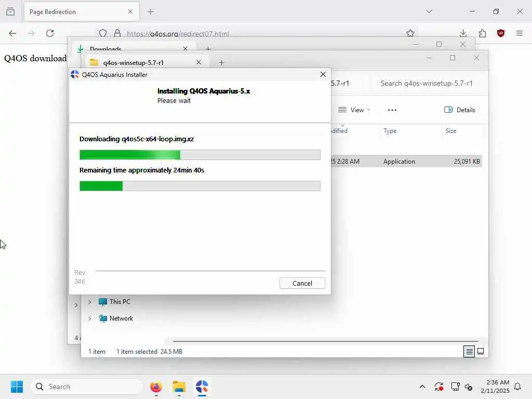Close the Downloads tab in rear Explorer window

coord(185,48)
